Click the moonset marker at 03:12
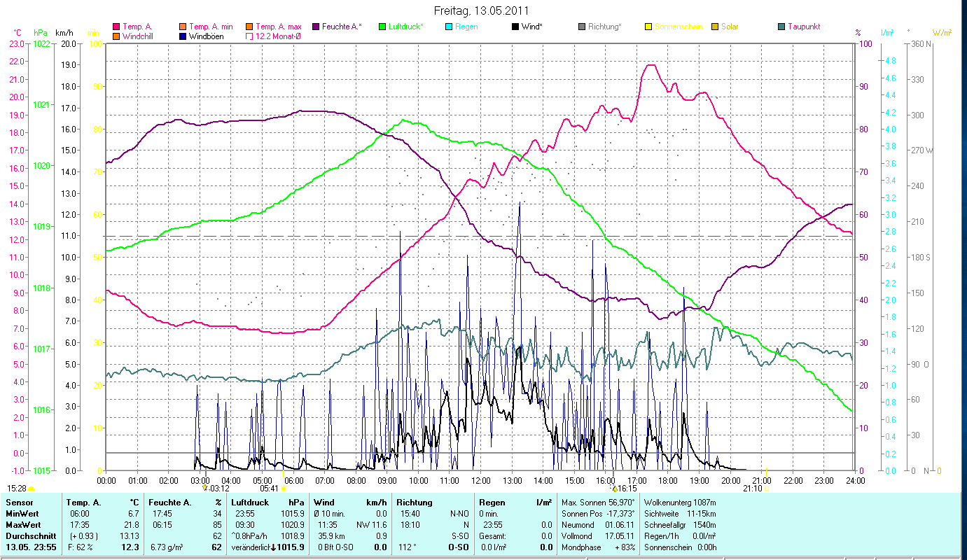Image resolution: width=967 pixels, height=560 pixels. 205,488
